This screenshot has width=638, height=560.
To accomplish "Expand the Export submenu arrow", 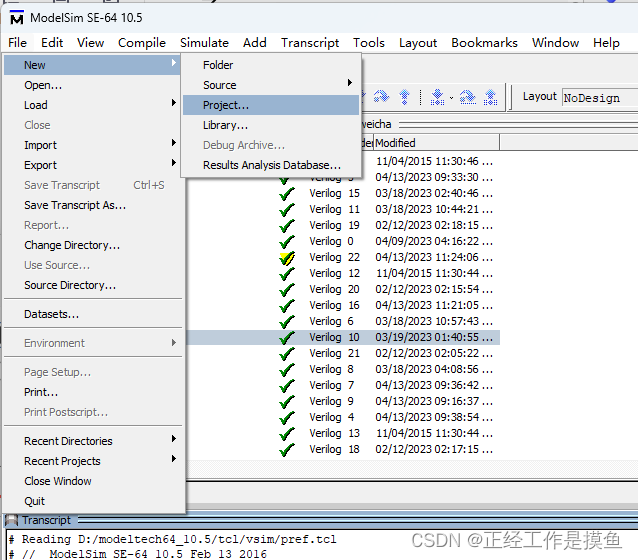I will pos(174,162).
